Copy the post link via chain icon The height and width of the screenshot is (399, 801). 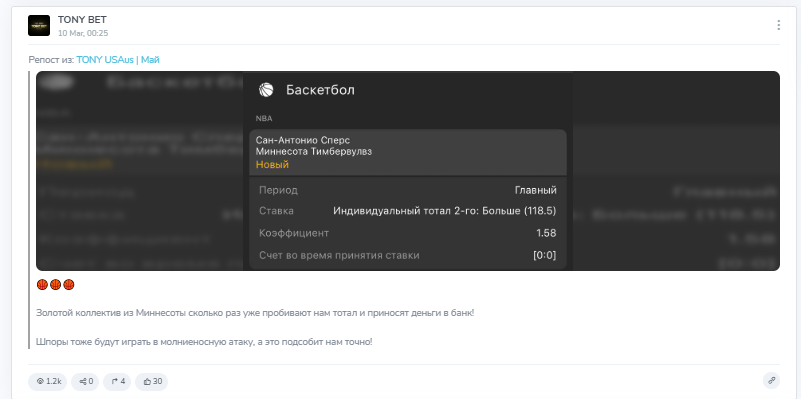pyautogui.click(x=771, y=381)
